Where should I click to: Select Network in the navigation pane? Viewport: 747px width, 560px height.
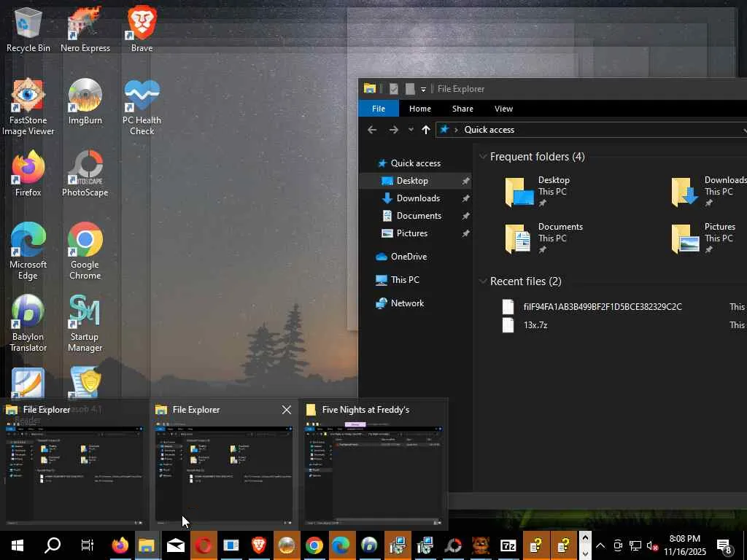point(415,303)
